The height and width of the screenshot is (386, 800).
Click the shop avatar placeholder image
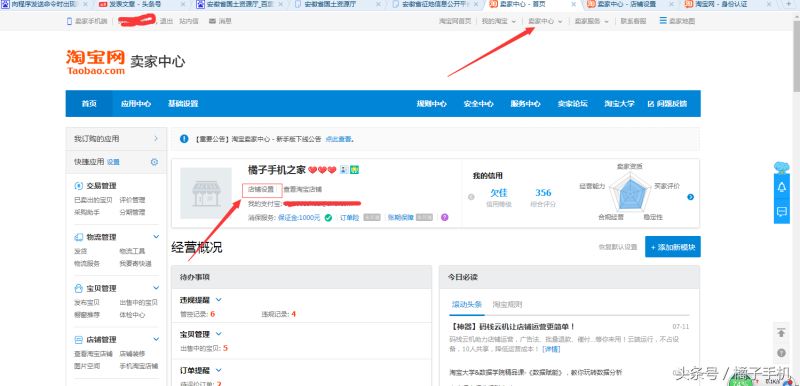(206, 193)
